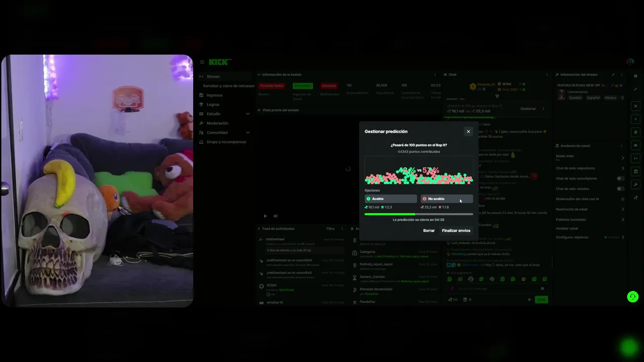Click the México tag in stream info
Image resolution: width=644 pixels, height=362 pixels.
[x=610, y=98]
